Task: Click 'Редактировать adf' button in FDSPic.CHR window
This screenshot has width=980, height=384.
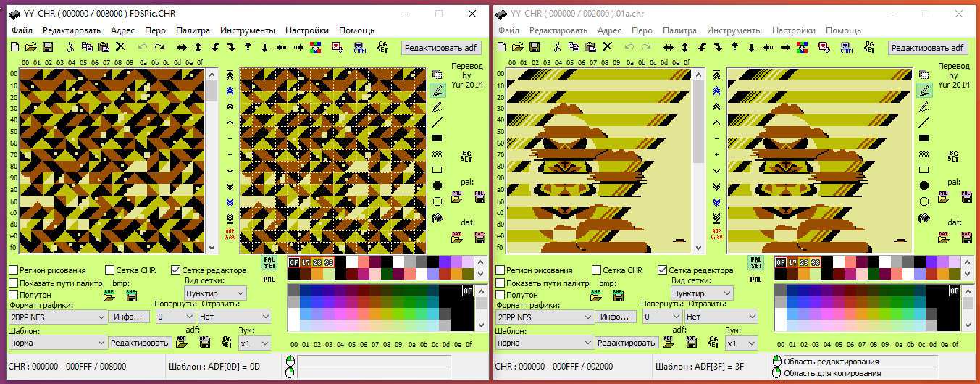Action: [440, 48]
